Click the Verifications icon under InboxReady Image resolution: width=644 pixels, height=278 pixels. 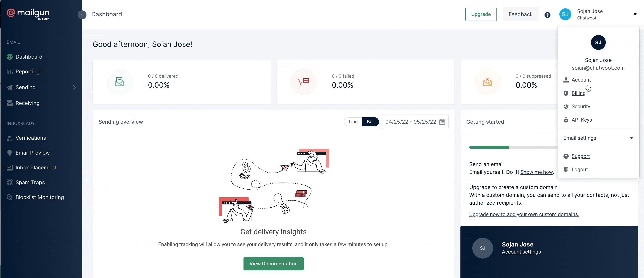pos(9,138)
